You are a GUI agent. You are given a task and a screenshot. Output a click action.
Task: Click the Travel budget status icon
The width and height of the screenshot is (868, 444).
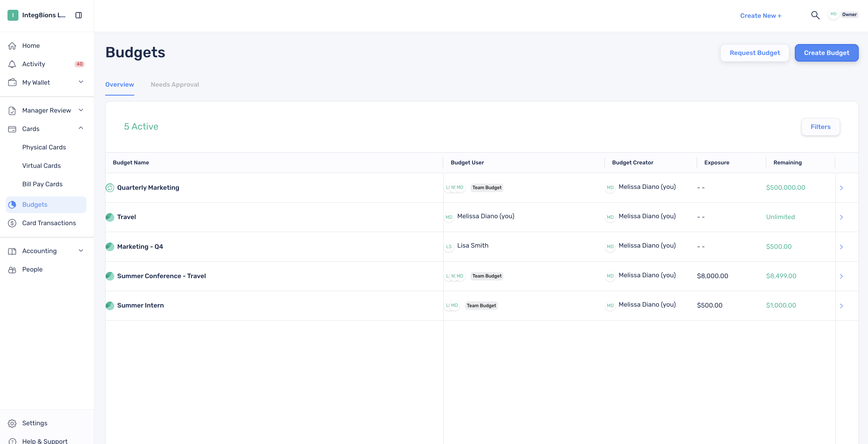(x=110, y=217)
